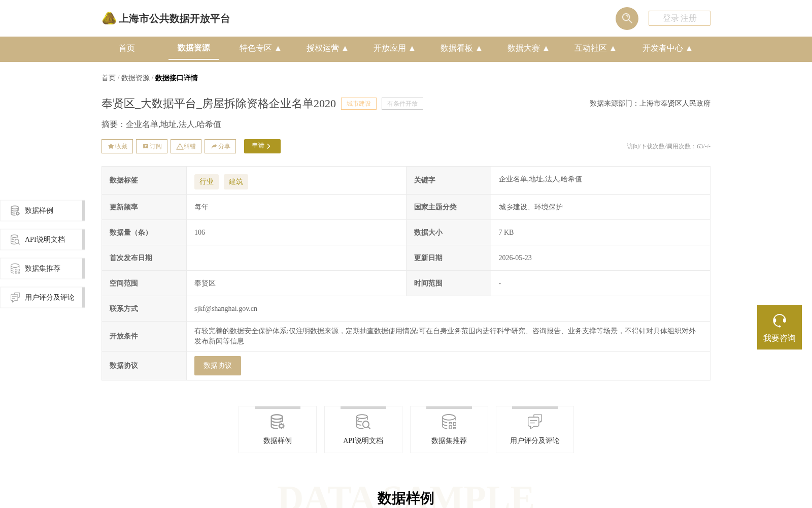Expand the 开发者中心 menu arrow
Image resolution: width=812 pixels, height=508 pixels.
tap(689, 48)
